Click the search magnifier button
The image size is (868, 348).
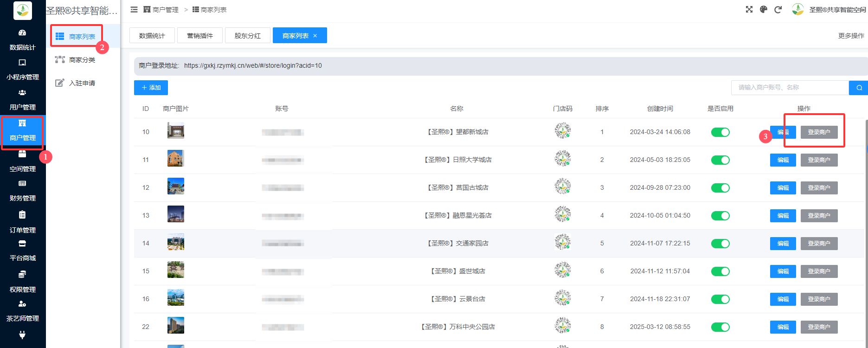(859, 88)
